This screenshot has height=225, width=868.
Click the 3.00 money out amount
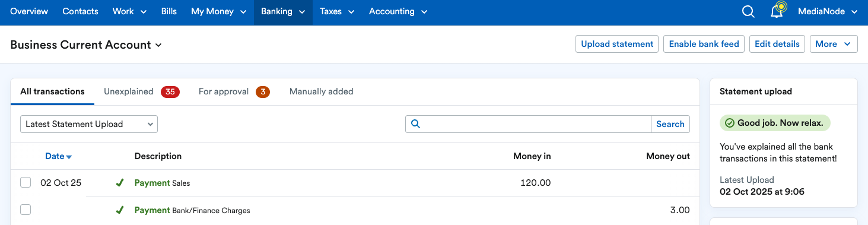click(680, 210)
